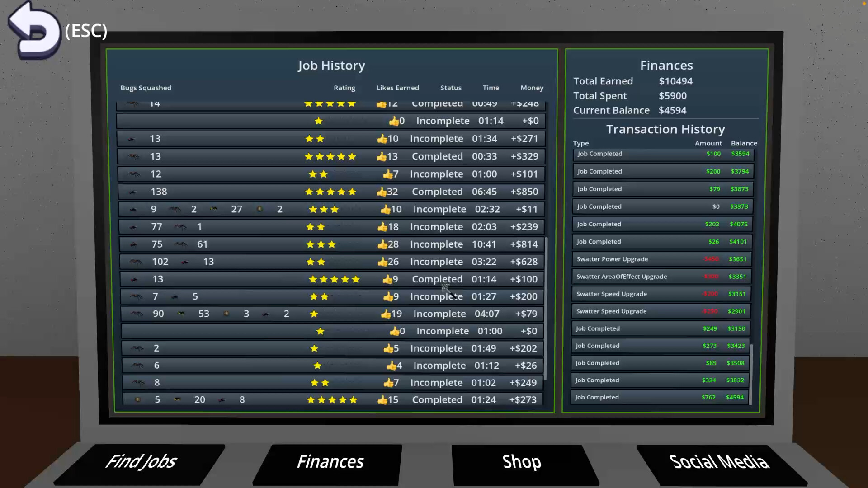The image size is (868, 488).
Task: Click the ant icon on the 138 bugs row
Action: [133, 192]
